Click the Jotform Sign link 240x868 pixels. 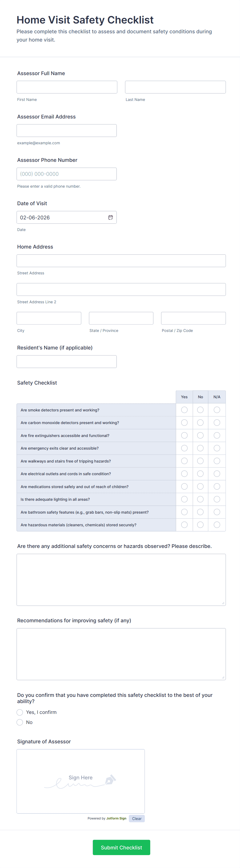click(x=116, y=818)
